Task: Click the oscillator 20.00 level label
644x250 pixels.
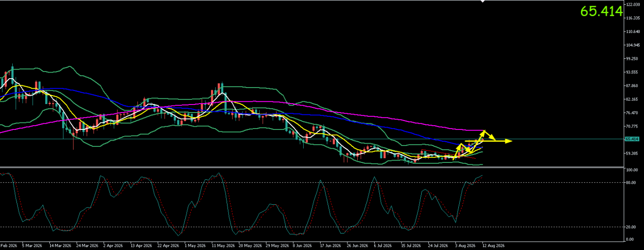Action: click(x=631, y=227)
